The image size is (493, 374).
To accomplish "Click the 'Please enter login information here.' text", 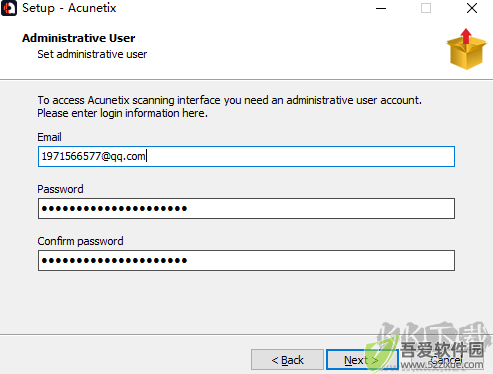I will coord(122,113).
